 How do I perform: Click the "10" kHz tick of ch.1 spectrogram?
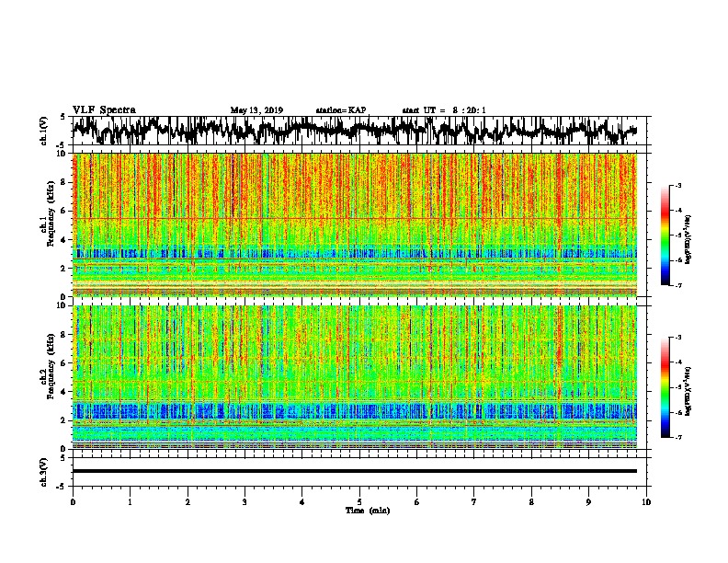62,154
